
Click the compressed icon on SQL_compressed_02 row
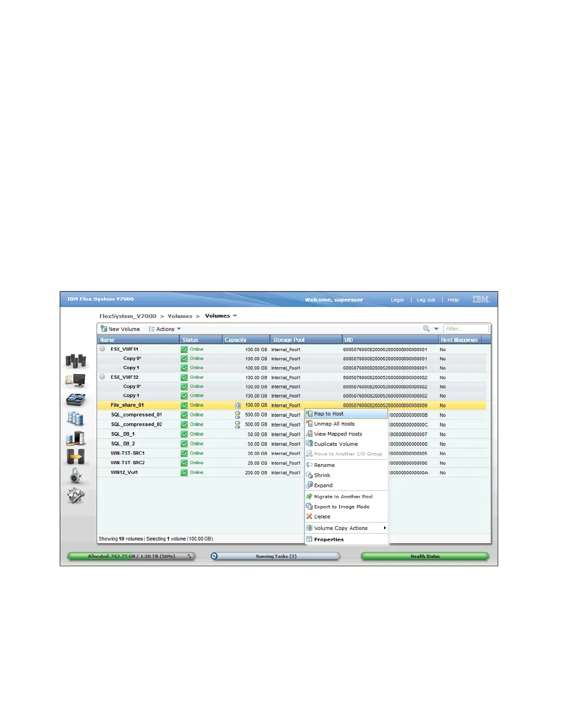tap(238, 424)
